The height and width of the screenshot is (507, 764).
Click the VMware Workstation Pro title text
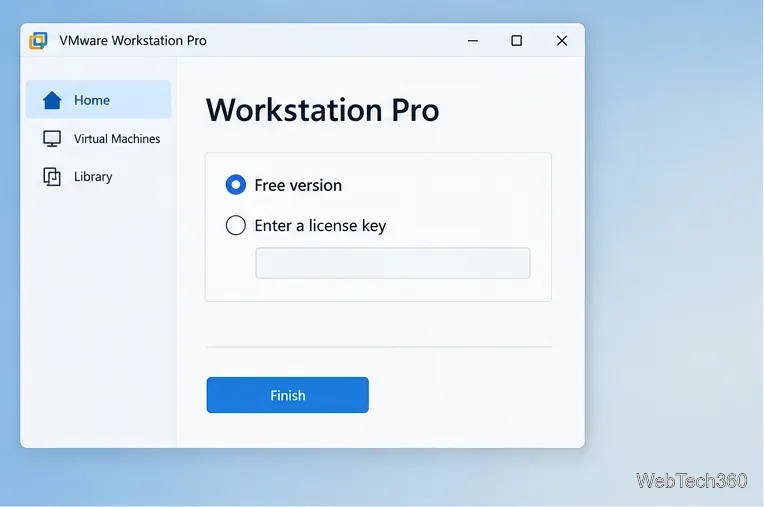[133, 40]
